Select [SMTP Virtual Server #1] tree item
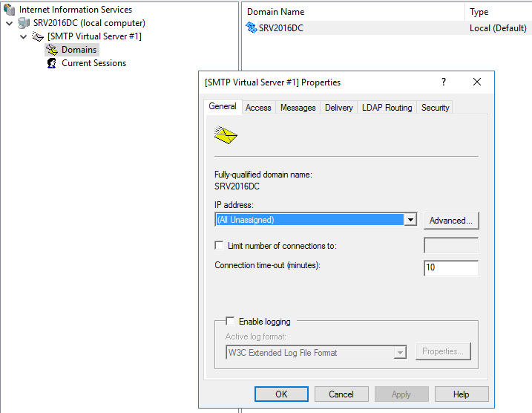532x413 pixels. (x=94, y=36)
